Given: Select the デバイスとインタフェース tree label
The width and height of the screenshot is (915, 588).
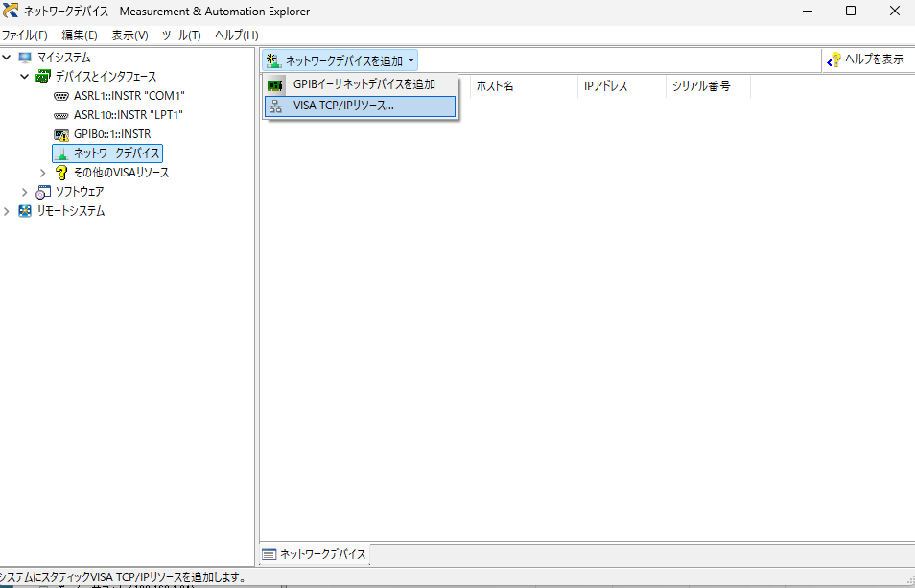Looking at the screenshot, I should pyautogui.click(x=106, y=77).
